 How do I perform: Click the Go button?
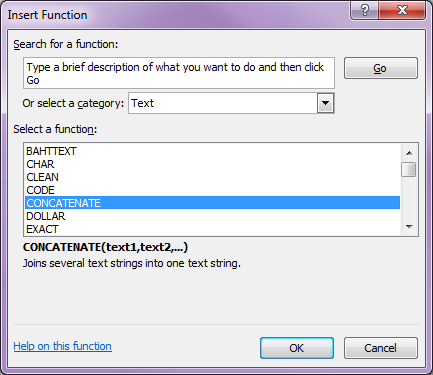[x=380, y=68]
